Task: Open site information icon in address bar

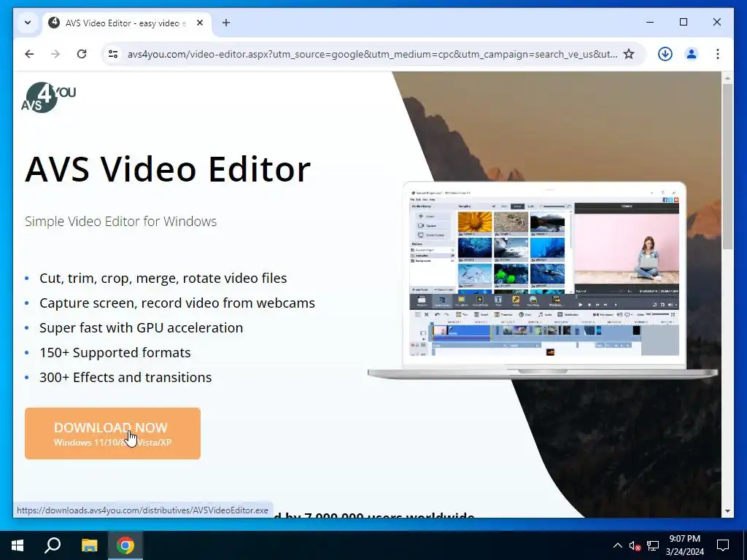Action: (113, 54)
